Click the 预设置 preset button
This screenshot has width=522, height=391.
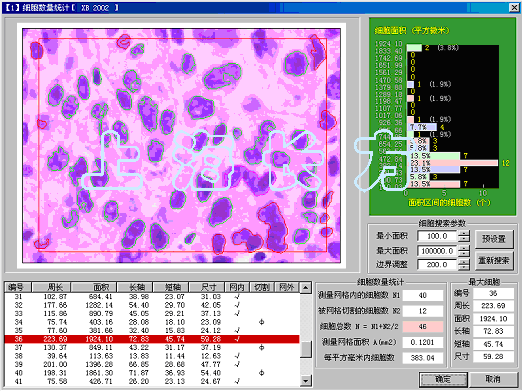(494, 239)
